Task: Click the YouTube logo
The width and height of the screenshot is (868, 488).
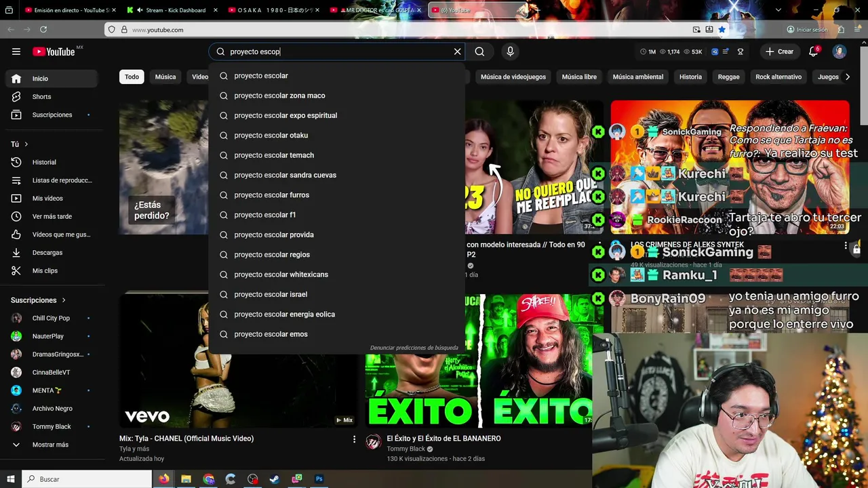Action: pos(54,52)
